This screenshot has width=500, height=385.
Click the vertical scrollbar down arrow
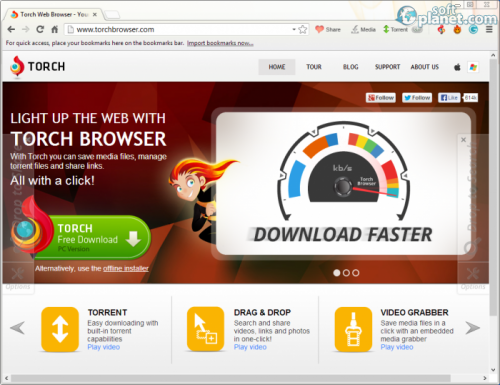pyautogui.click(x=493, y=370)
